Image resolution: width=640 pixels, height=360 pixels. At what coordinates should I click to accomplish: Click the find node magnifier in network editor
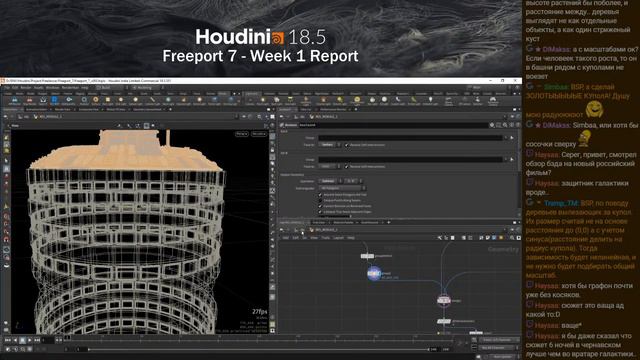[512, 238]
